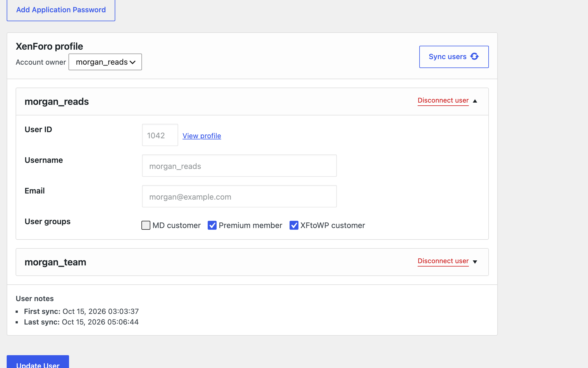588x368 pixels.
Task: Click the sync arrows icon
Action: click(x=474, y=57)
